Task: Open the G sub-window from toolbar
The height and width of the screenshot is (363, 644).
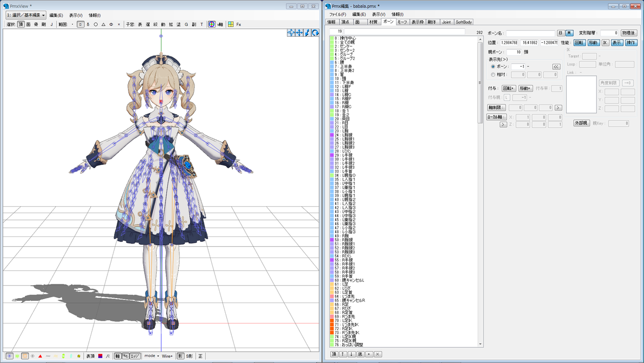Action: (186, 25)
